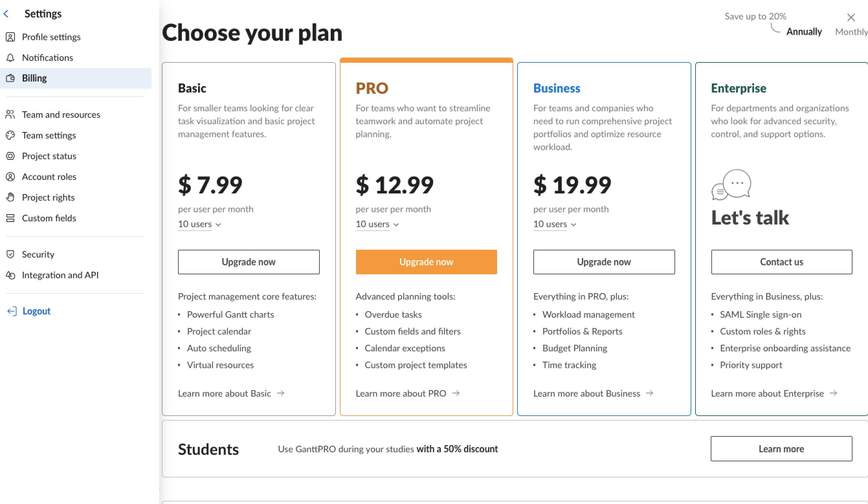868x504 pixels.
Task: Expand the user count selector for PRO
Action: [x=376, y=224]
